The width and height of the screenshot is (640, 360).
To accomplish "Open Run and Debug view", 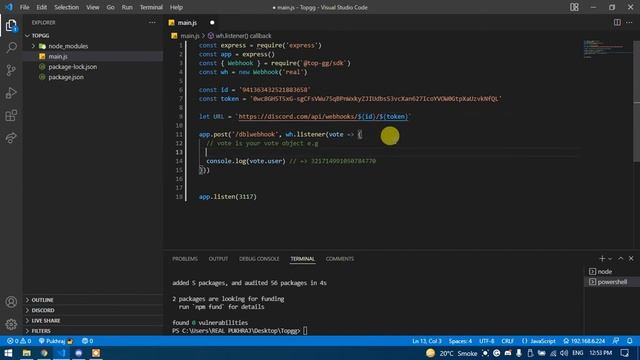I will [x=11, y=93].
